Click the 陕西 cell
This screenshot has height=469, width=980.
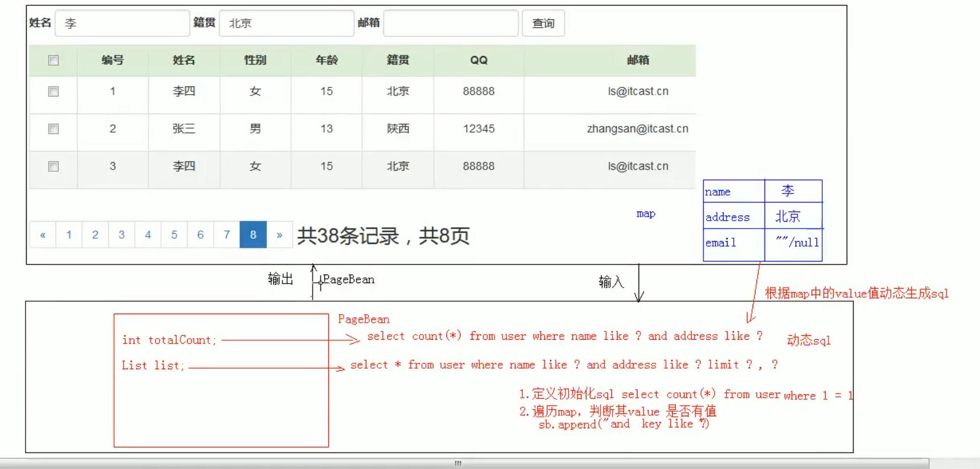pyautogui.click(x=398, y=129)
